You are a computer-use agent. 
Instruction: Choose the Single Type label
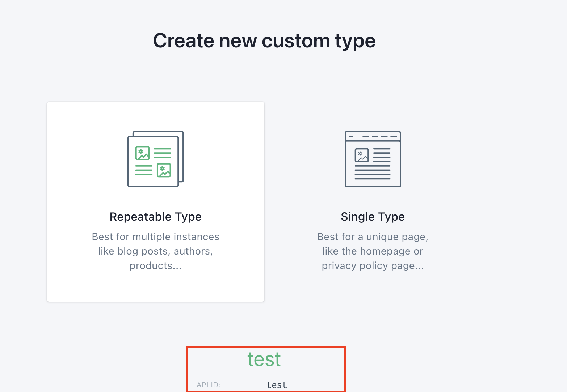click(373, 217)
